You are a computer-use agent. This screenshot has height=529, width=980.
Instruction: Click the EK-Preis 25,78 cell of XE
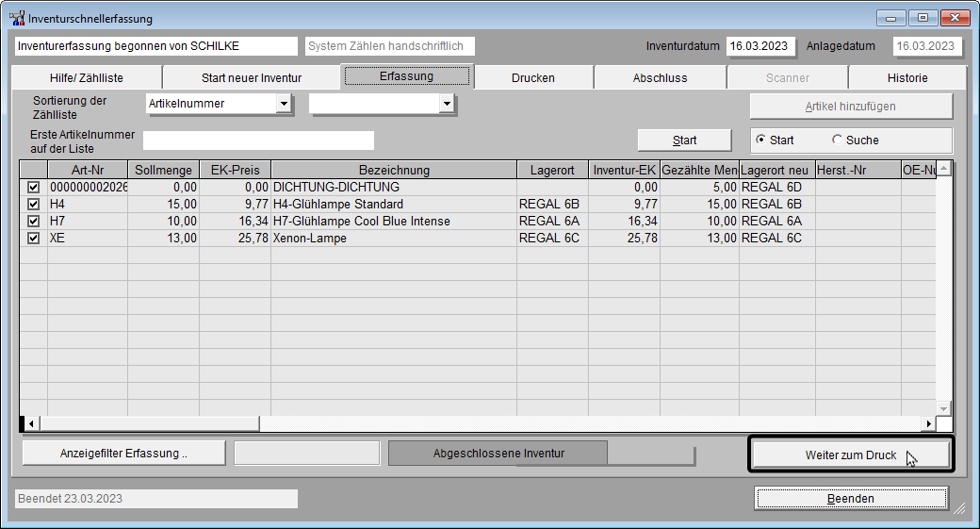click(x=235, y=238)
